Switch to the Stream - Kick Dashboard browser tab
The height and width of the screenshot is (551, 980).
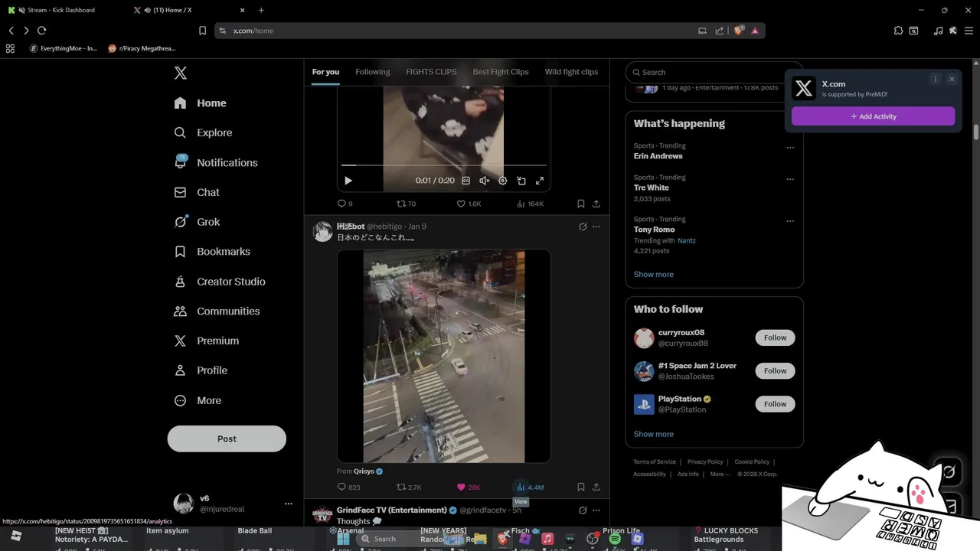pyautogui.click(x=61, y=10)
